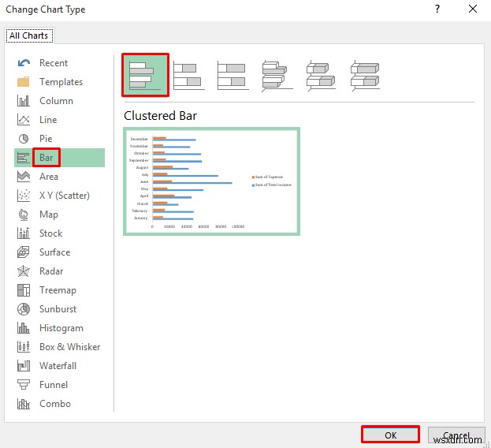Confirm with the OK button
491x448 pixels.
[390, 435]
